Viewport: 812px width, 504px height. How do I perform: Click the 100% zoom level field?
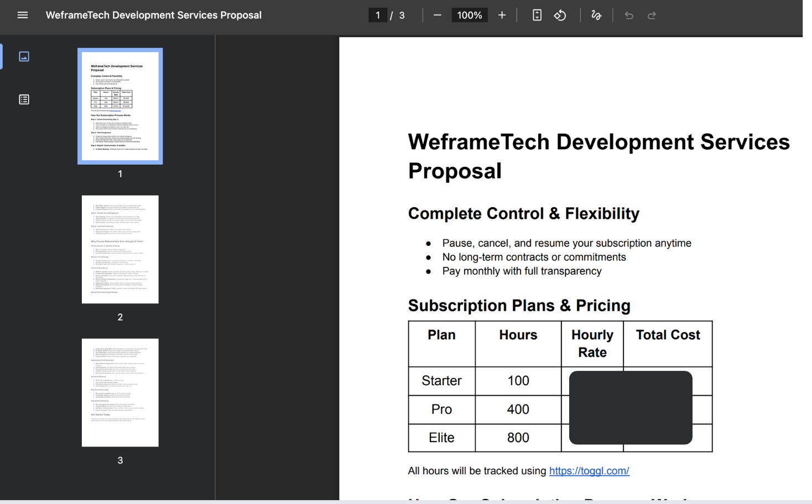click(x=470, y=15)
